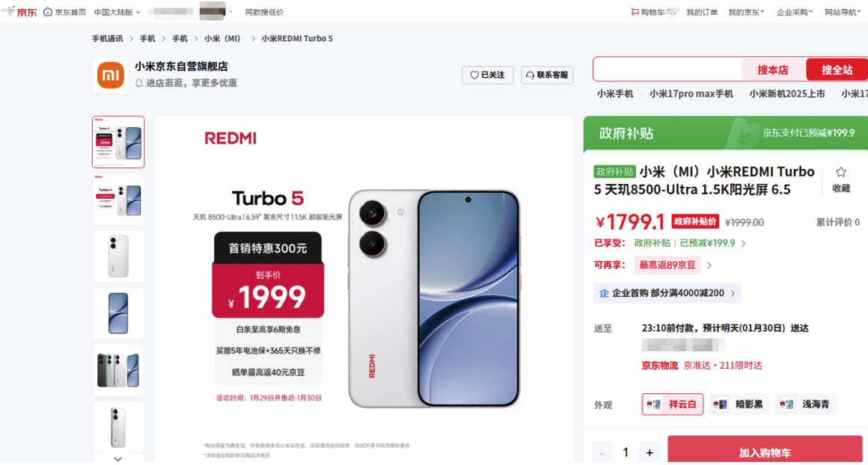Click the 联系客服 headset icon
The width and height of the screenshot is (868, 465).
pos(530,76)
